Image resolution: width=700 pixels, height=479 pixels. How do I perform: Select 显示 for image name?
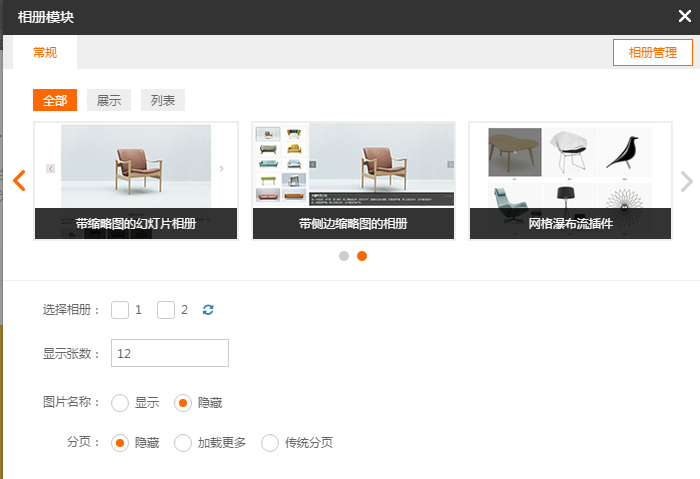tap(120, 403)
